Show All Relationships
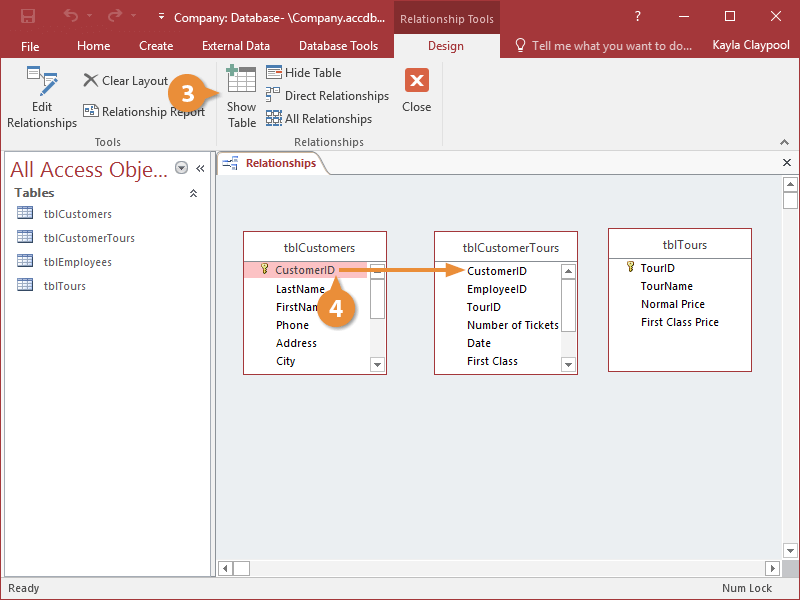 319,119
